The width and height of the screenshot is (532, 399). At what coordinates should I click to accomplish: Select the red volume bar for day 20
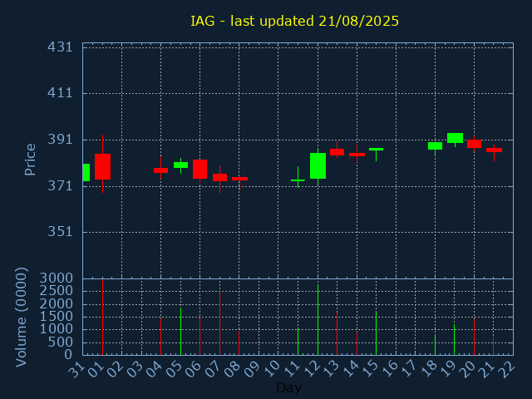[x=475, y=337]
